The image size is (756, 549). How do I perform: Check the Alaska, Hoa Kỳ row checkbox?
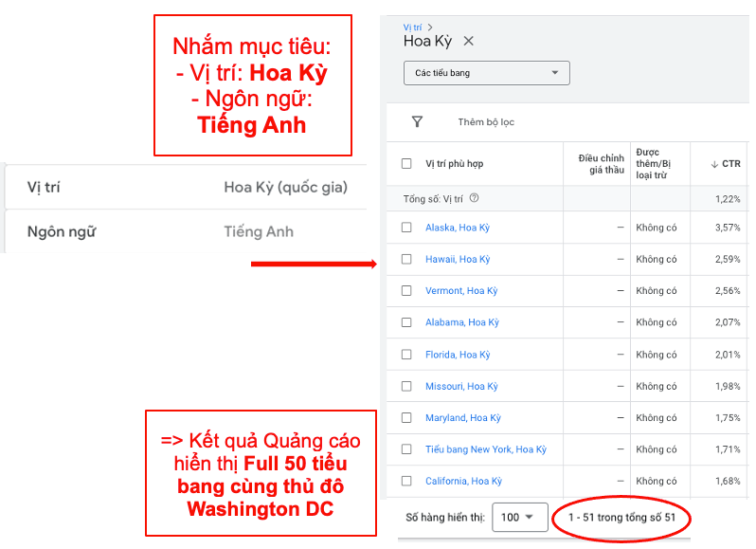coord(406,228)
